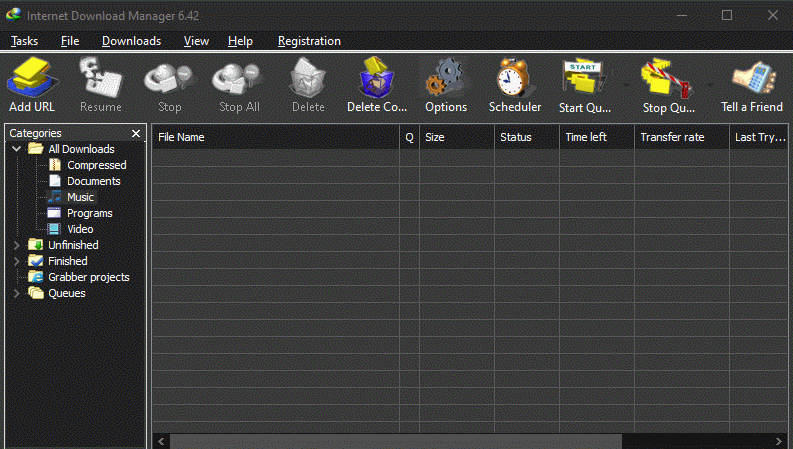
Task: Collapse the All Downloads tree node
Action: coord(17,149)
